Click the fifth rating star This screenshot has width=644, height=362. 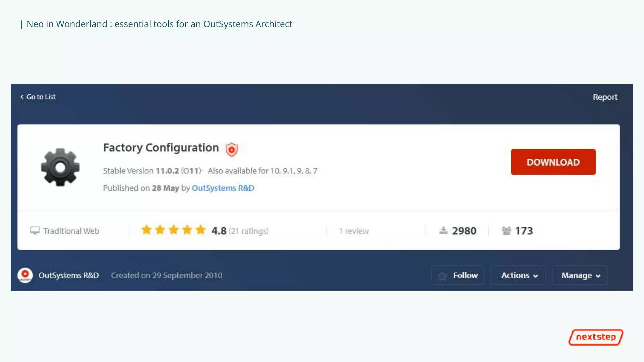coord(201,230)
